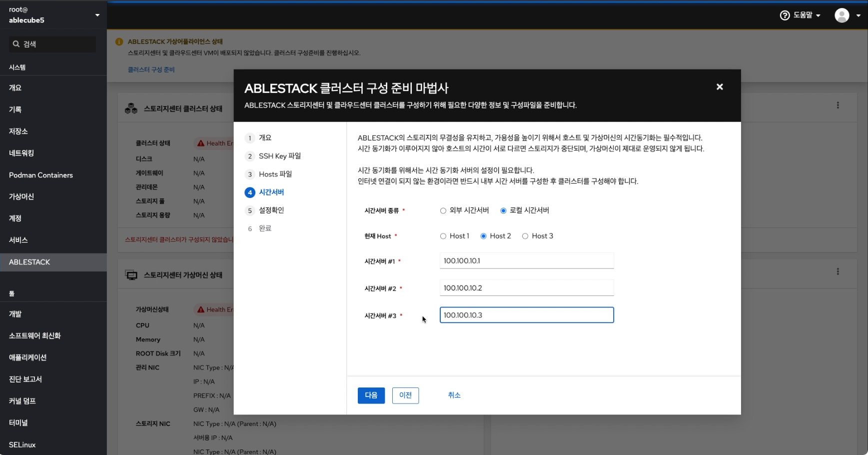This screenshot has height=455, width=868.
Task: Select the Host 2 radio button
Action: point(483,236)
